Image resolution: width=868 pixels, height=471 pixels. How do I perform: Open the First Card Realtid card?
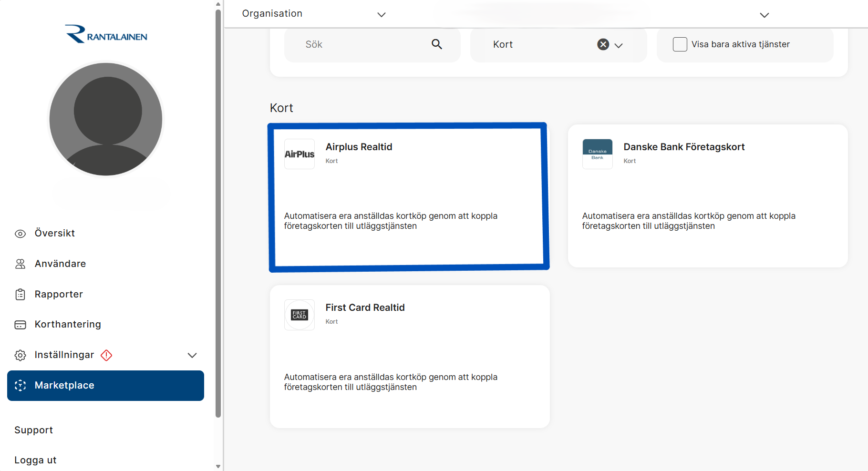click(410, 357)
